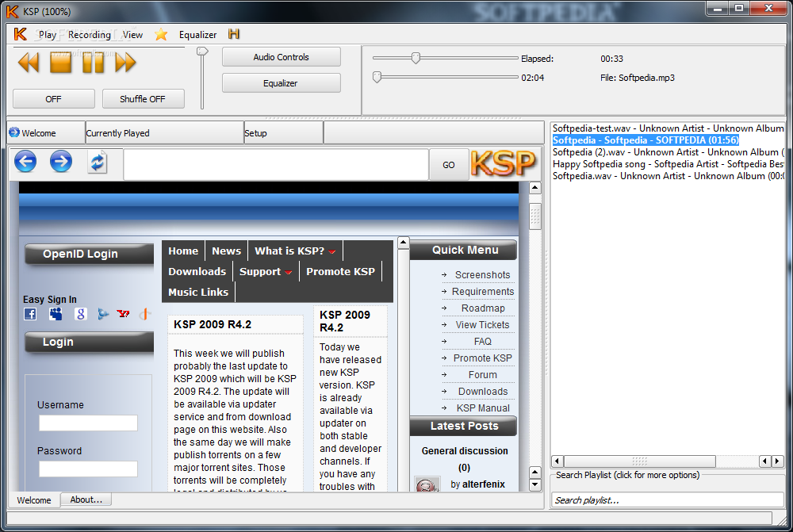Skip to next track button
The width and height of the screenshot is (793, 532).
click(125, 63)
